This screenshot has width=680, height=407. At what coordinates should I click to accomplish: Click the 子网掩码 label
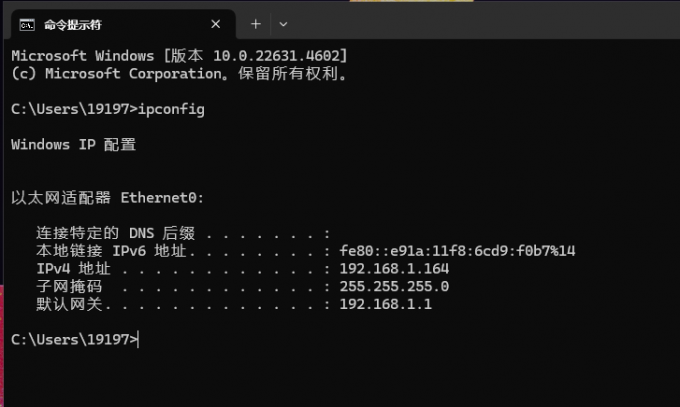coord(69,287)
